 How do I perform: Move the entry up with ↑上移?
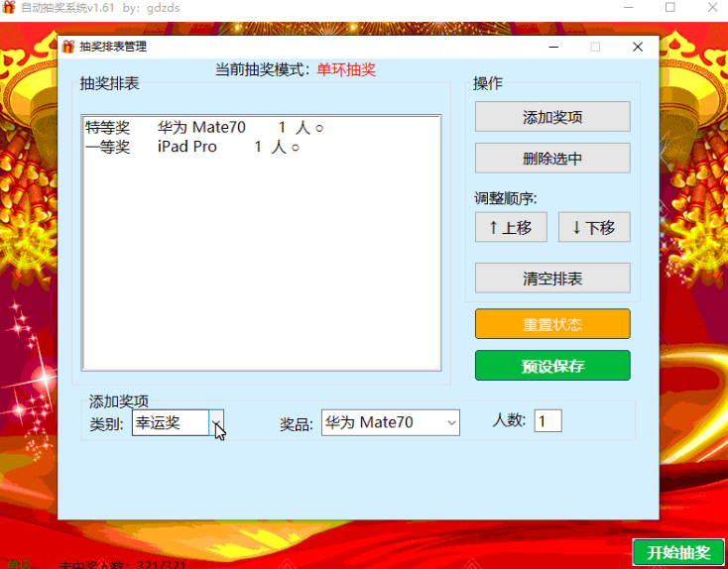510,228
